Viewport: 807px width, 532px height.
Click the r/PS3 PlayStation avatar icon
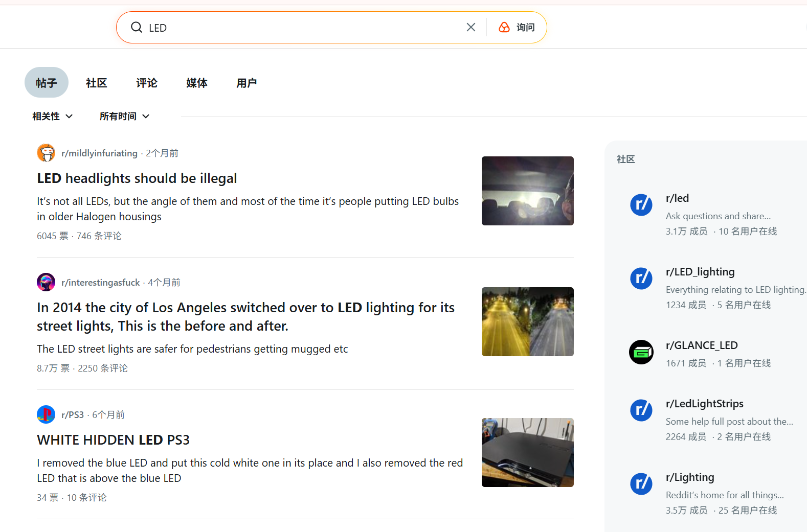(46, 414)
